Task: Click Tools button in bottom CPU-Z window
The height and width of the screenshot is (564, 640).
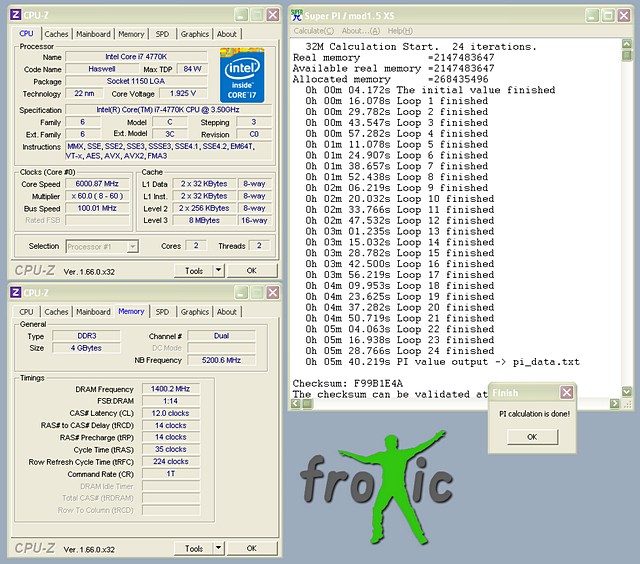Action: [194, 548]
